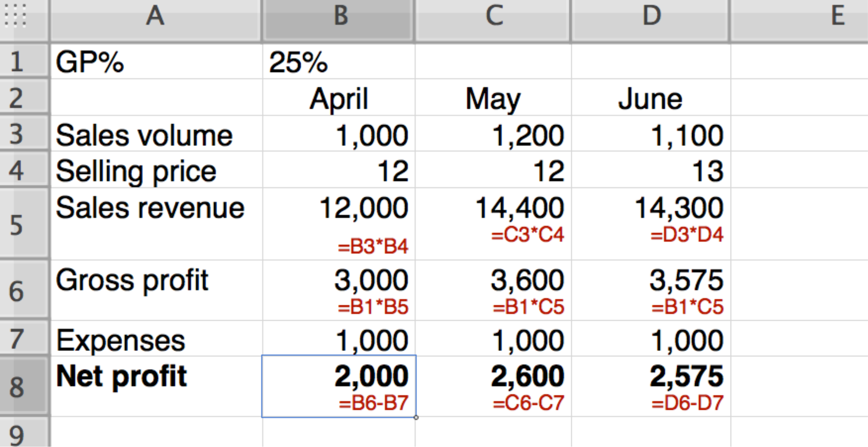Select the May heading cell
Viewport: 868px width, 447px height.
(493, 98)
